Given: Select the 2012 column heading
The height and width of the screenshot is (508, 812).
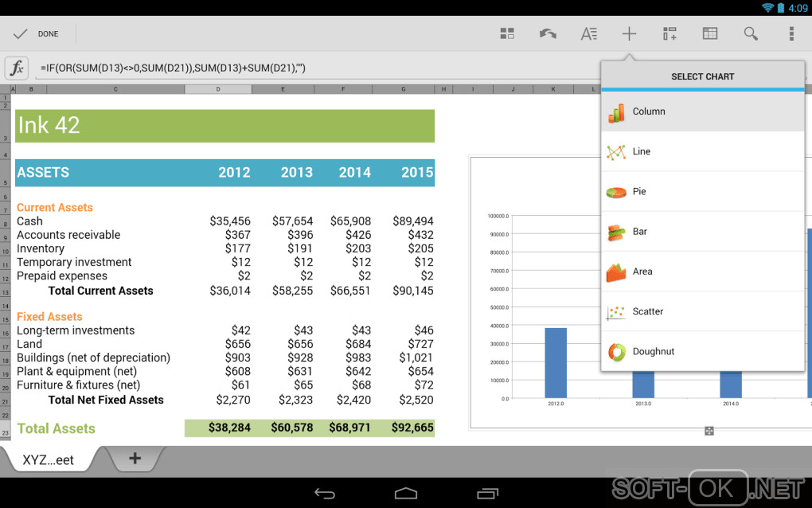Looking at the screenshot, I should [x=234, y=173].
